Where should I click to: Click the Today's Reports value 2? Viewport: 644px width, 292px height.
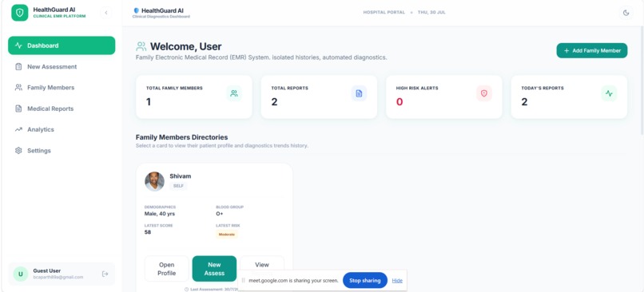click(524, 101)
